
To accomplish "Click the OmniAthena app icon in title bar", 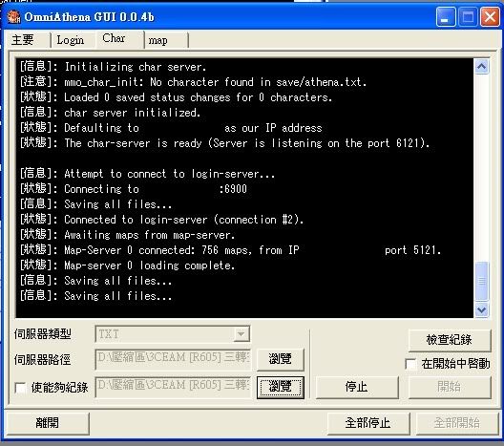I will (13, 17).
